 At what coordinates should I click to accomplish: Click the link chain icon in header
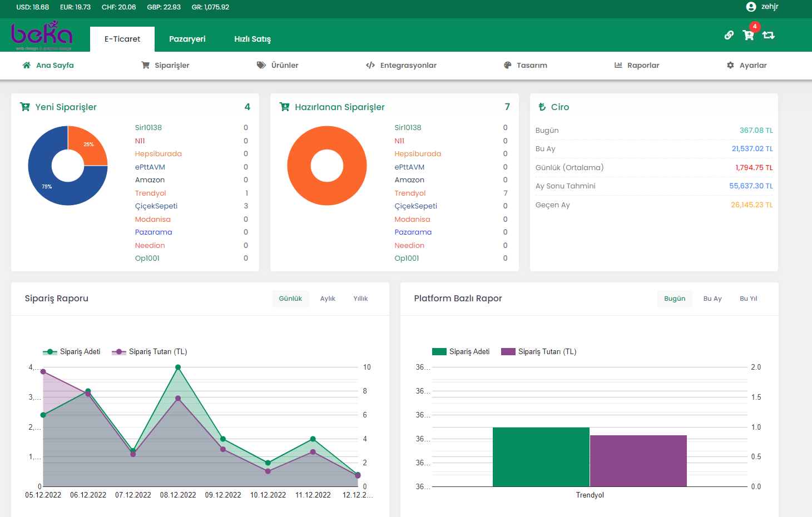tap(729, 35)
